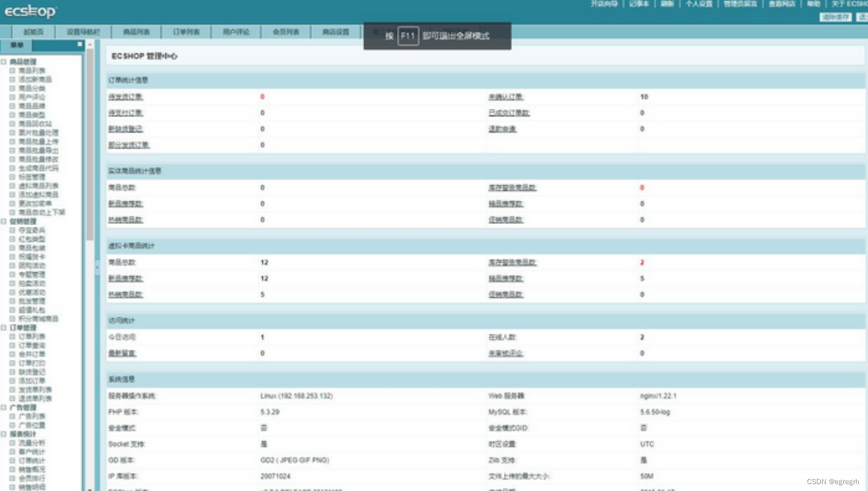This screenshot has height=491, width=868.
Task: Click the page icon beside 标签管理
Action: click(12, 177)
